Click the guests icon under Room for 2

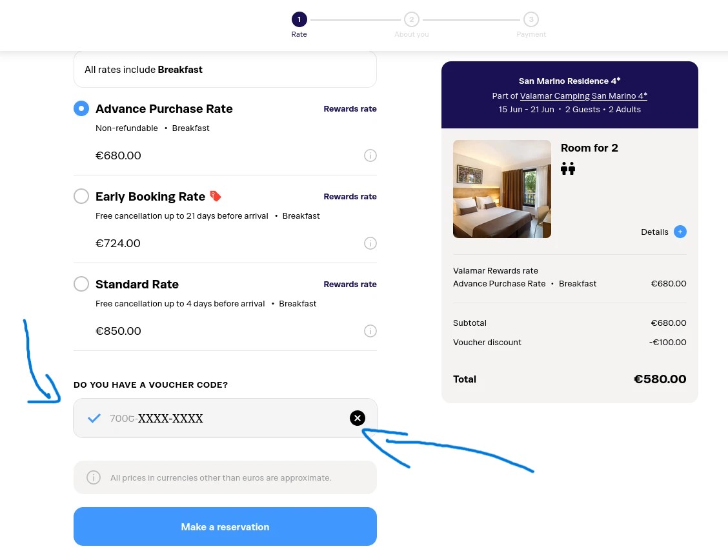click(x=568, y=169)
